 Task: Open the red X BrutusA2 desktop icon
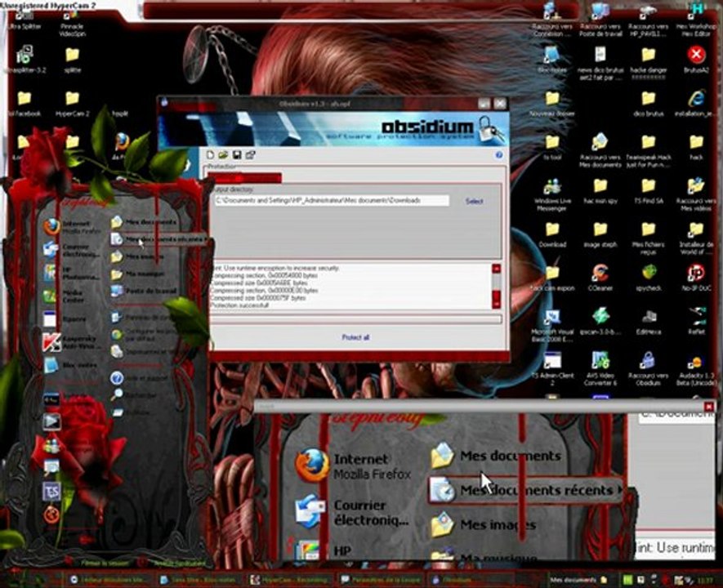tap(696, 60)
